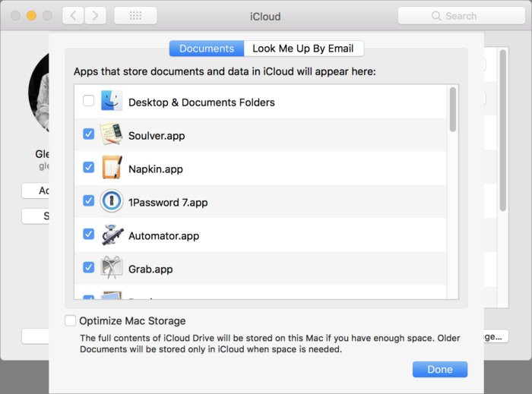Enable Desktop & Documents Folders checkbox

coord(89,101)
